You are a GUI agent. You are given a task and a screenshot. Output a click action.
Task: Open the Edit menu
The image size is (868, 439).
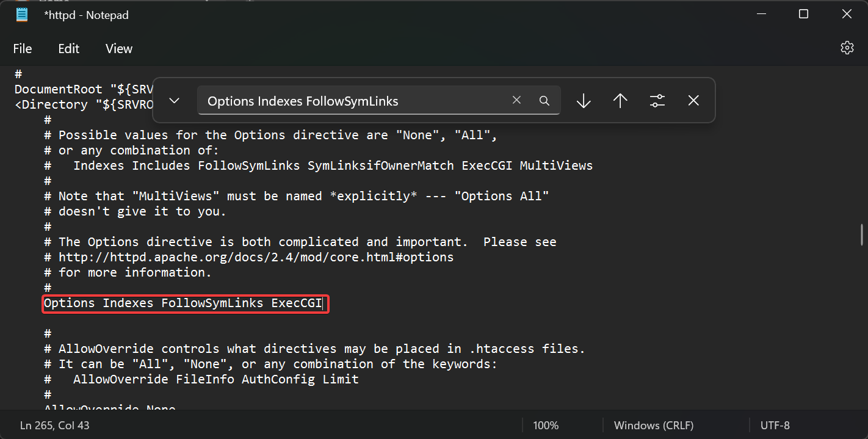[68, 48]
